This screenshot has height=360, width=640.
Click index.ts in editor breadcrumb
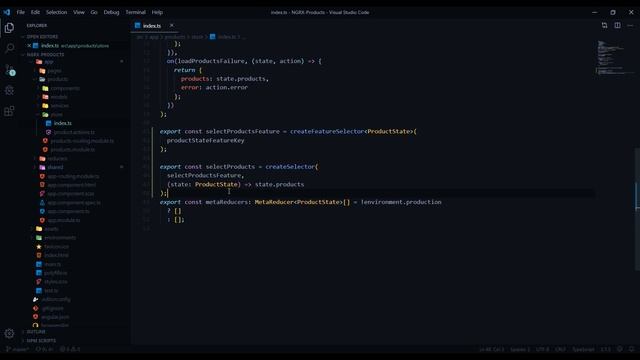[x=227, y=37]
